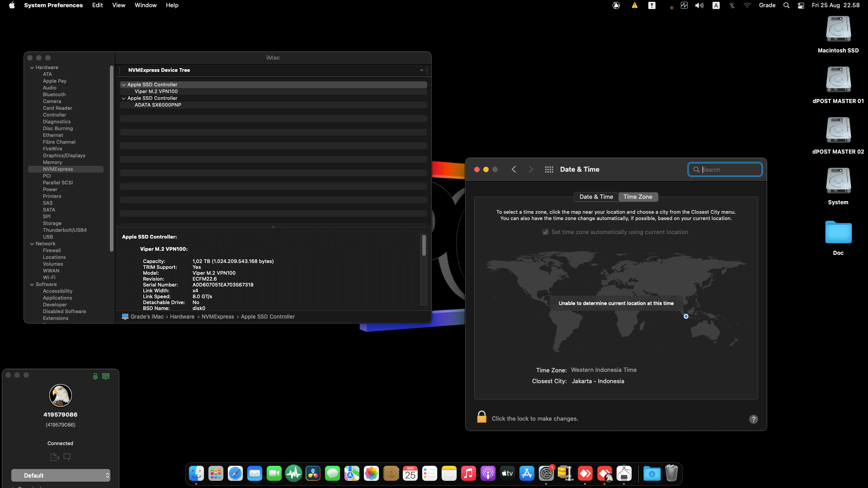Open the chat bubble icon under Connected
Image resolution: width=868 pixels, height=488 pixels.
coord(67,457)
